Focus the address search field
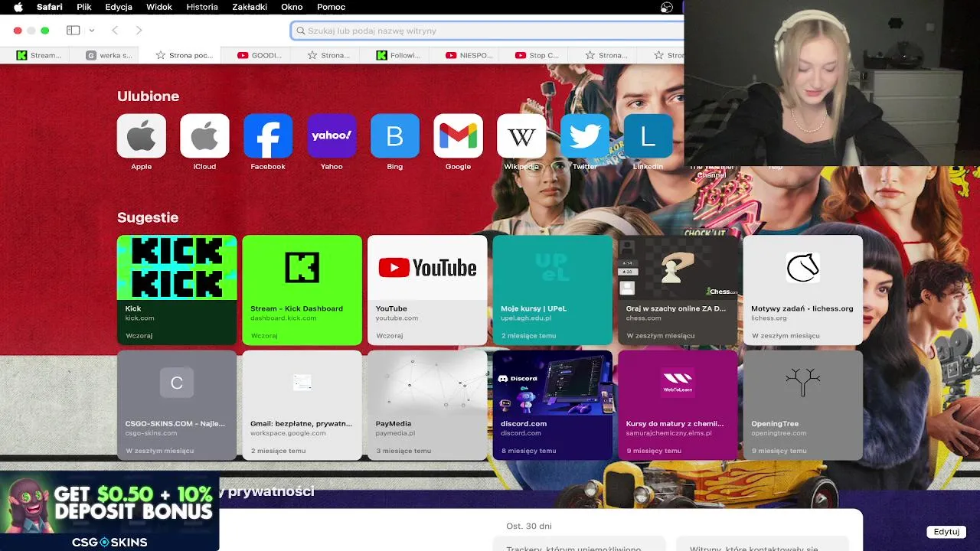This screenshot has width=980, height=551. tap(487, 31)
